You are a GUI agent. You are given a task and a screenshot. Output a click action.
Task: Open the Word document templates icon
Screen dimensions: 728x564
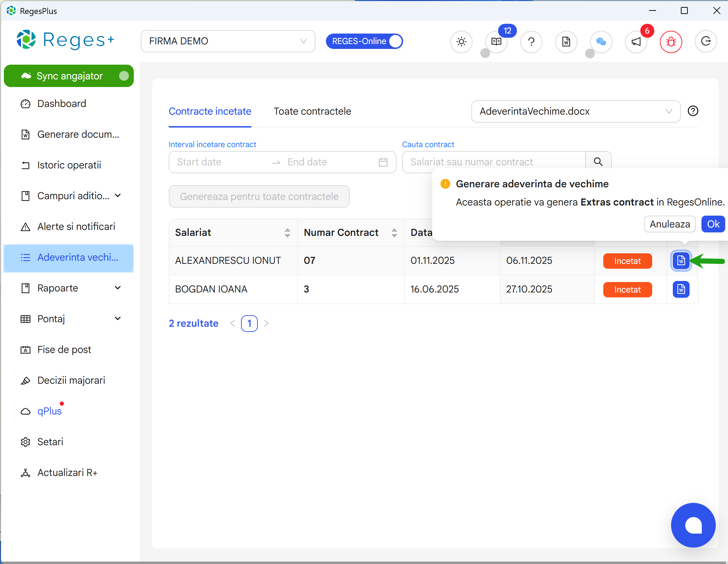click(x=566, y=42)
